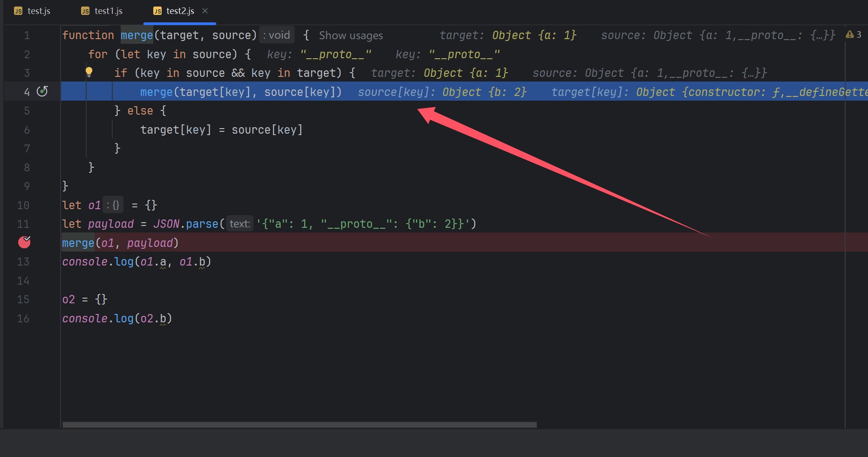Click the JS file icon on test.js tab
This screenshot has width=868, height=457.
coord(18,11)
